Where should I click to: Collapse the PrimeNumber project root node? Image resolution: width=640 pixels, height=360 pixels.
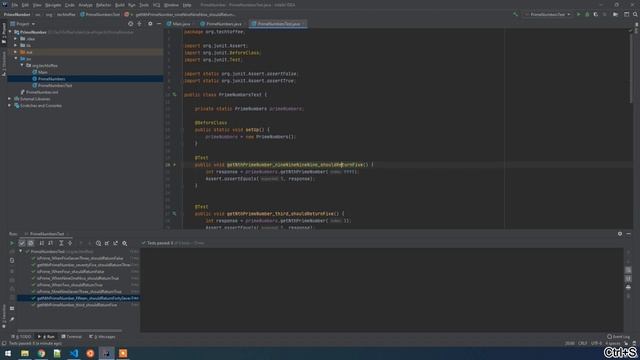10,32
